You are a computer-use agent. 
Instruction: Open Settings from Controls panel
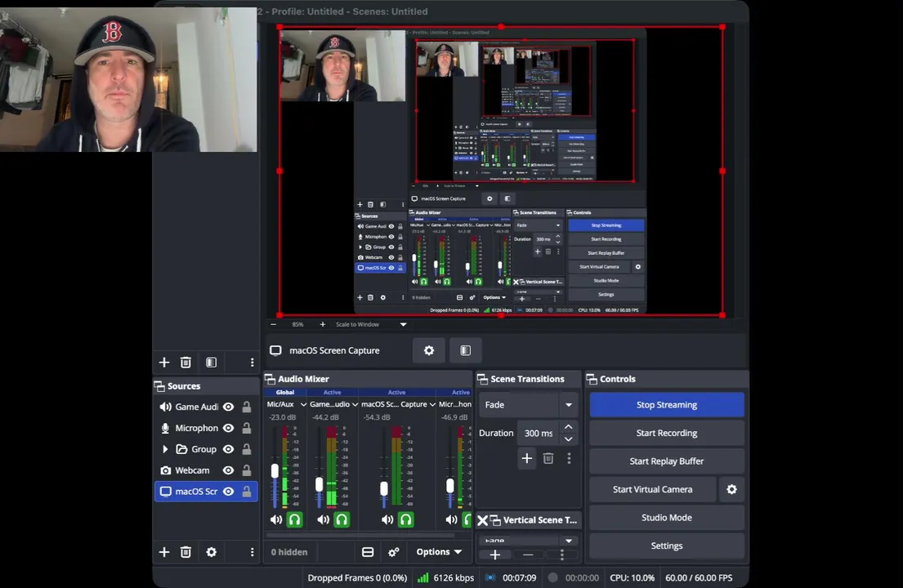pos(667,546)
